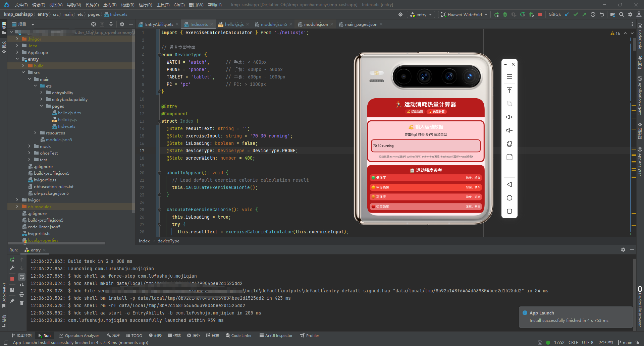Decrease emulator volume
Viewport: 644px width, 346px height.
pos(509,130)
